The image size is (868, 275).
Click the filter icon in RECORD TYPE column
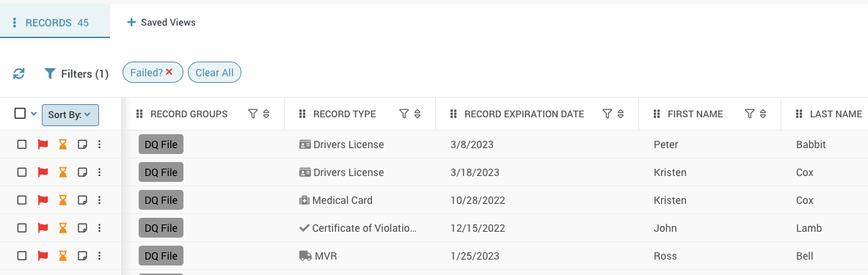[404, 114]
